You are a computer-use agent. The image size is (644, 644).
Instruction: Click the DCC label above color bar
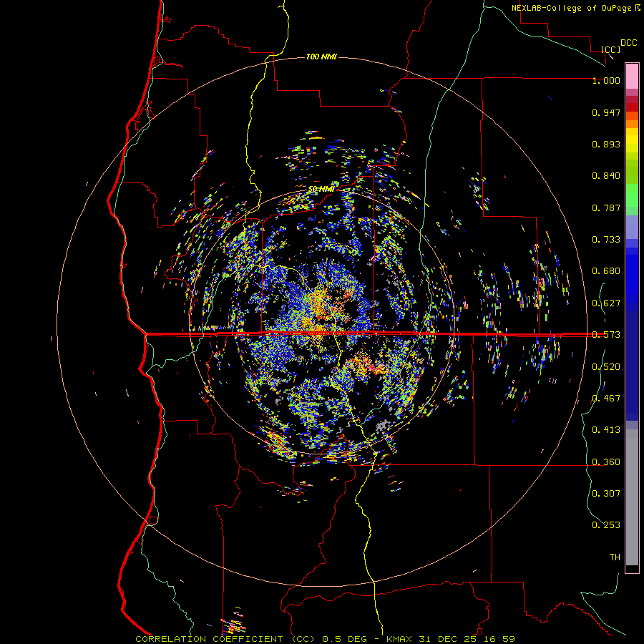[628, 43]
